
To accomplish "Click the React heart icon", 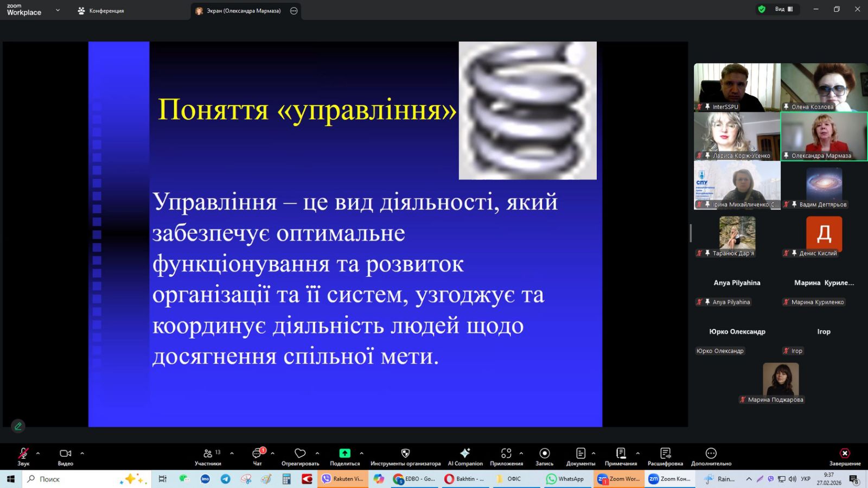I will [x=300, y=453].
